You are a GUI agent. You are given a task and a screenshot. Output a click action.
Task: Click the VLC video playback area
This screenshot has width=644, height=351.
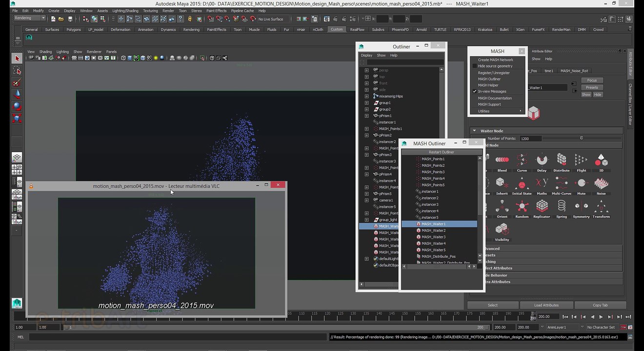[x=156, y=253]
